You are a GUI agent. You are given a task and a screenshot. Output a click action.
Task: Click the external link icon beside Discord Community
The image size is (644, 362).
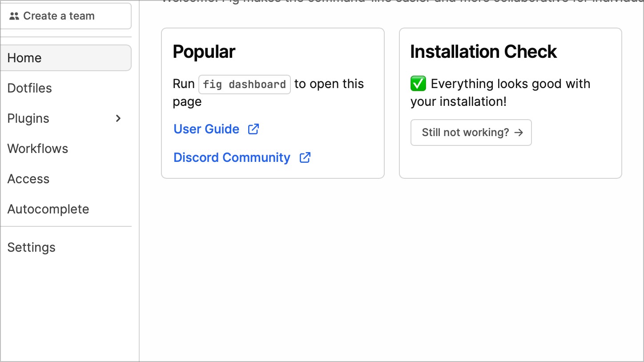click(305, 157)
